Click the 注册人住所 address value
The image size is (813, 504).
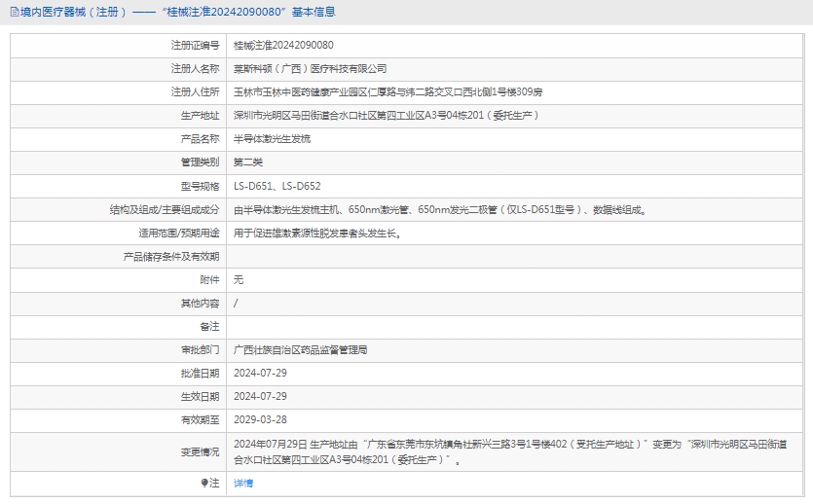point(388,91)
